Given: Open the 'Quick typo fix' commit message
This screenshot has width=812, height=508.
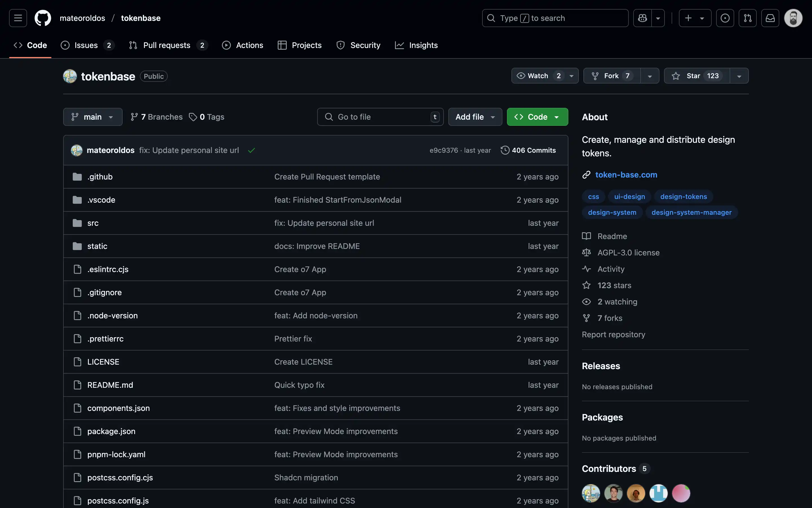Looking at the screenshot, I should click(299, 385).
